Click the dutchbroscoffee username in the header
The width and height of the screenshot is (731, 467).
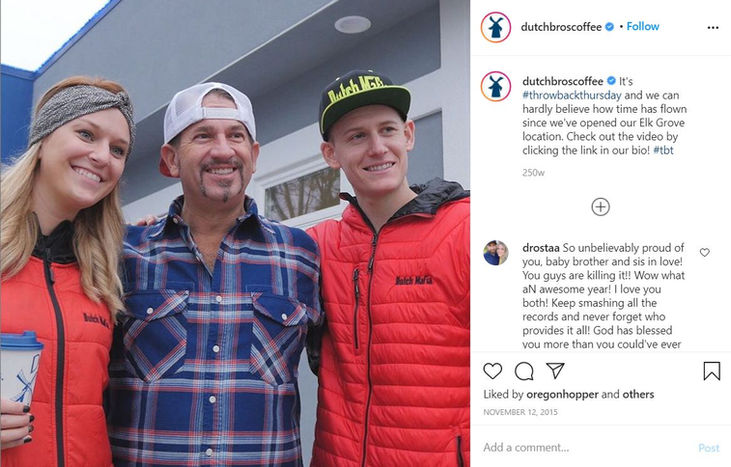tap(561, 27)
